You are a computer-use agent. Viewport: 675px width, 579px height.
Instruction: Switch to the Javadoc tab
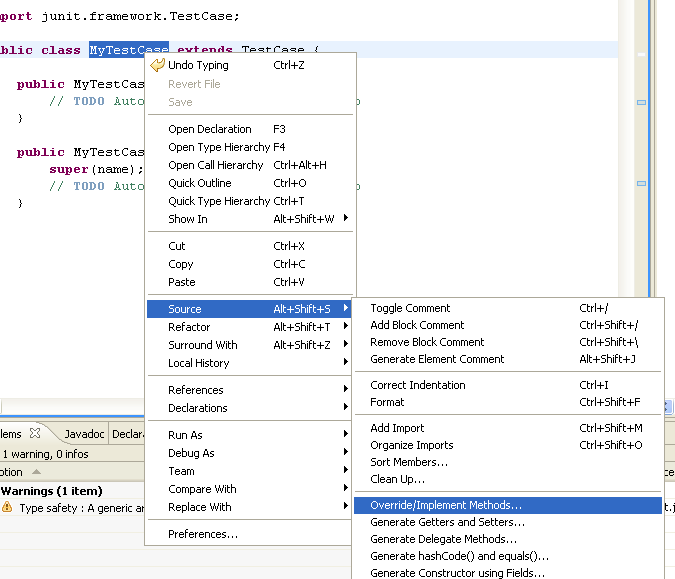pyautogui.click(x=84, y=434)
